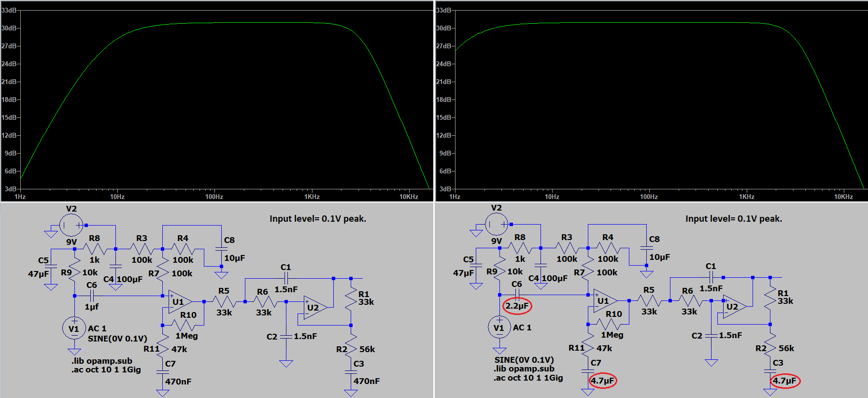Select resistor R10 symbol in the left schematic
The image size is (868, 398).
pos(183,325)
